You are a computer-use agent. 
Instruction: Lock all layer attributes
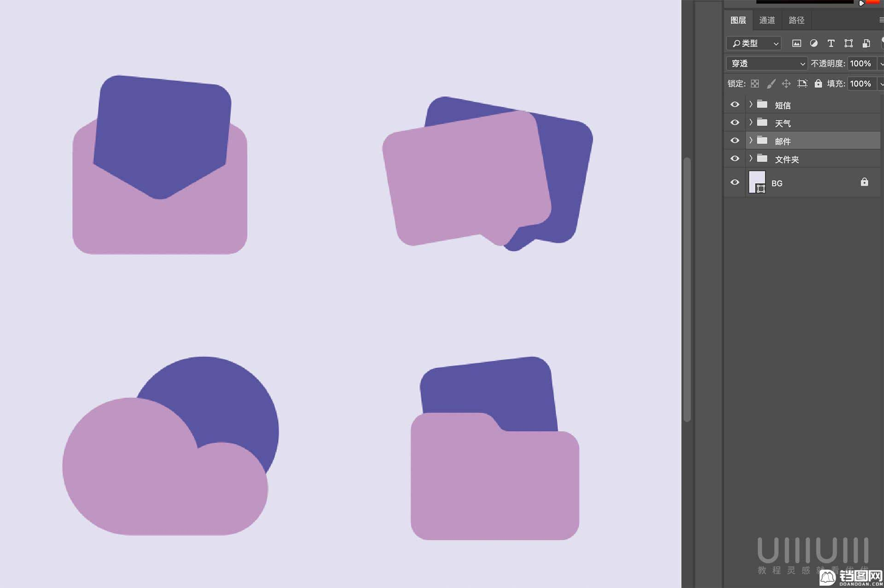click(818, 84)
